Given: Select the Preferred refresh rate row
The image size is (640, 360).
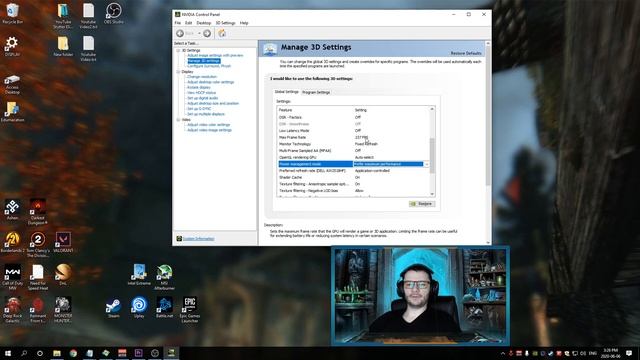Looking at the screenshot, I should click(353, 171).
